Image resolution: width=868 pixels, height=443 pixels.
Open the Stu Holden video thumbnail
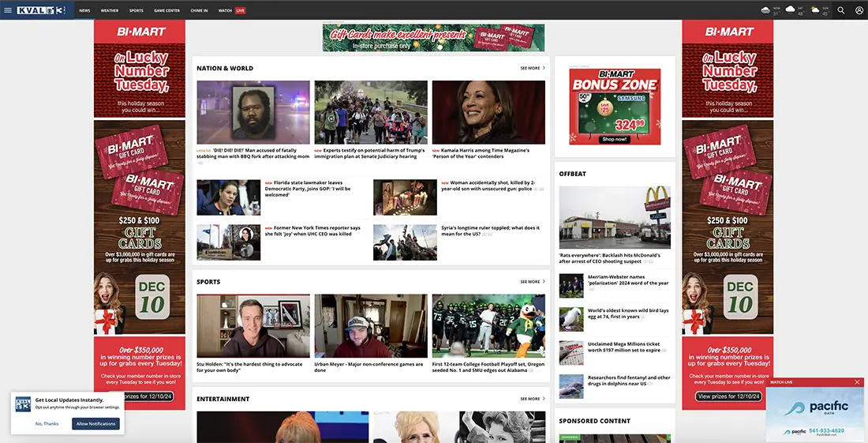(253, 326)
